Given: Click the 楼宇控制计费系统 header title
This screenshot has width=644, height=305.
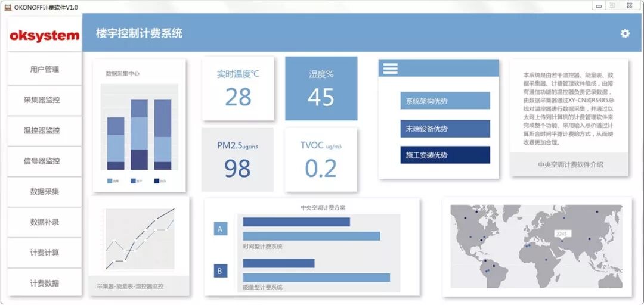Looking at the screenshot, I should [x=139, y=34].
